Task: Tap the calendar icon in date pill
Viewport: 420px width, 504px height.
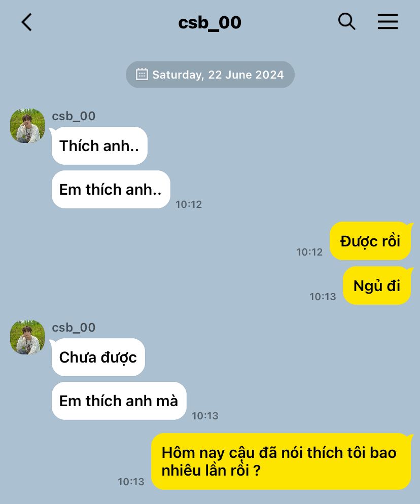Action: point(142,74)
